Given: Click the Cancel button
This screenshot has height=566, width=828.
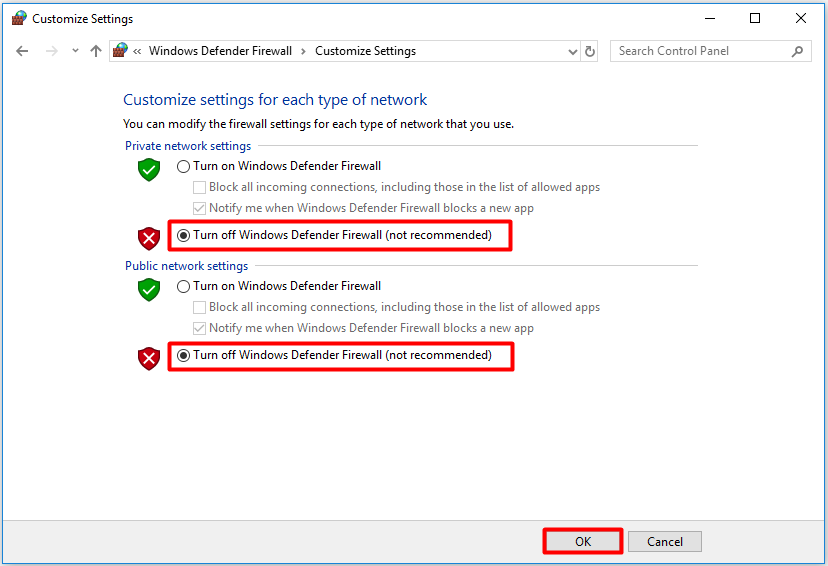Looking at the screenshot, I should (665, 541).
